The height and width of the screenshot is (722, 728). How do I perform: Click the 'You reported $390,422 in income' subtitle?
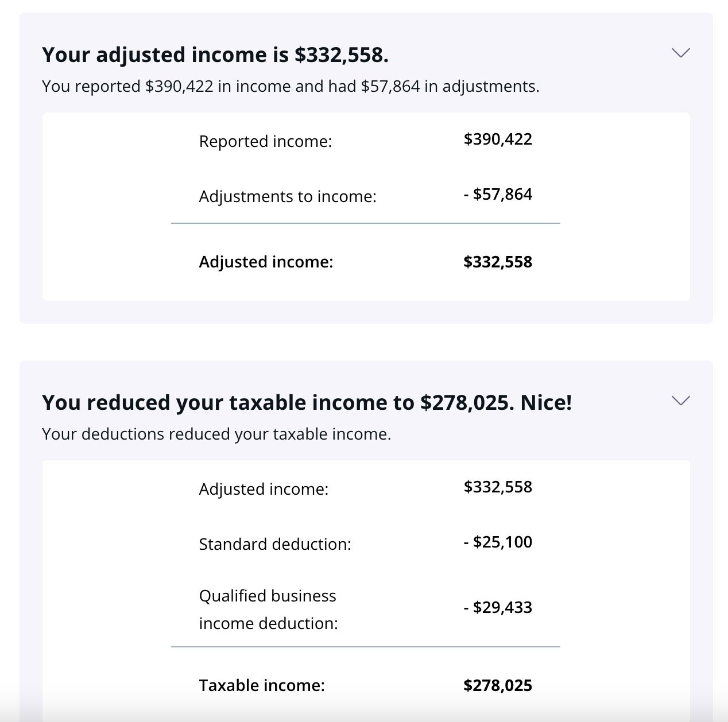point(291,87)
